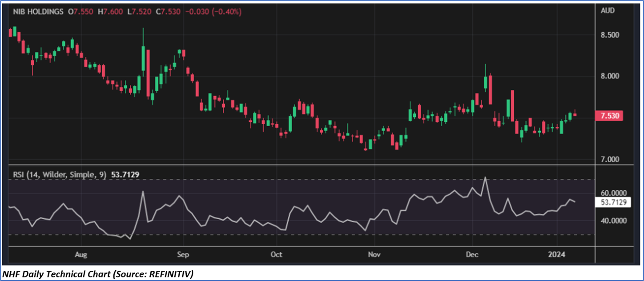Click the open value O7.550
644x281 pixels.
click(80, 12)
